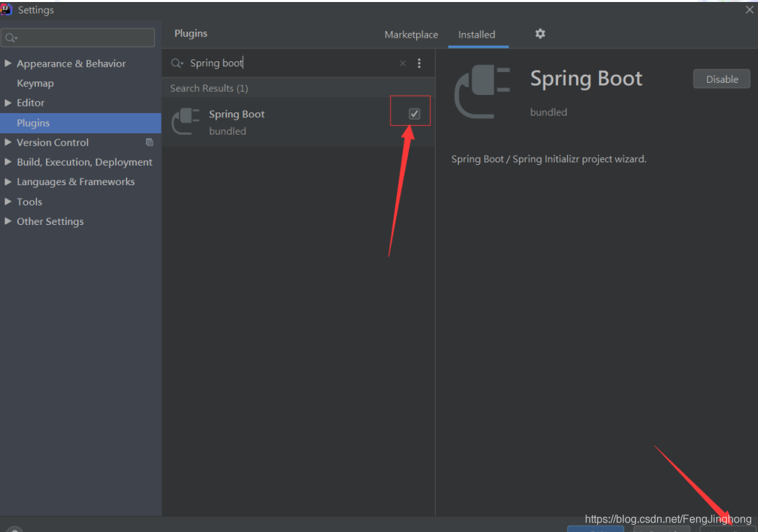Expand the Other Settings arrow
The image size is (758, 532).
coord(7,221)
